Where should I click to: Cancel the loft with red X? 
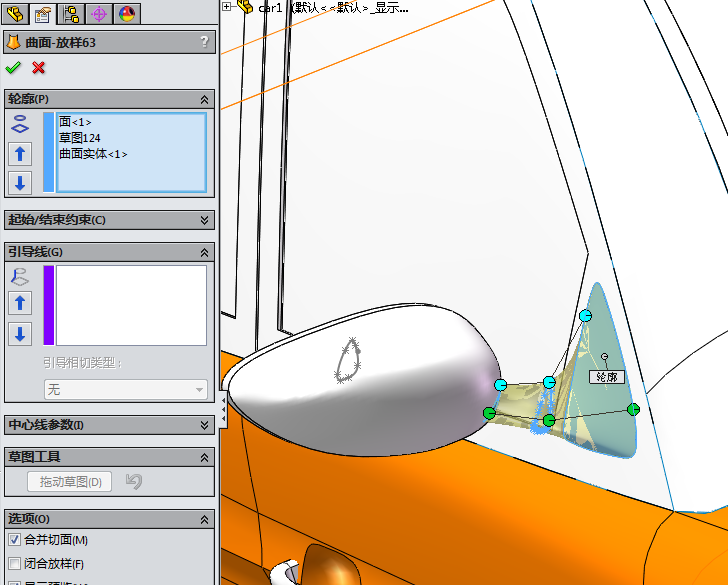click(39, 68)
